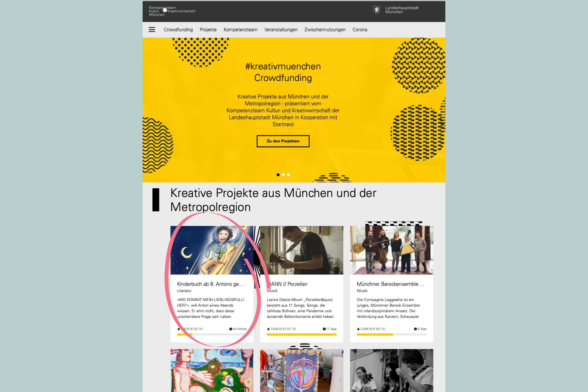Viewport: 588px width, 392px height.
Task: Click clock icon beside ein Monat
Action: click(231, 329)
